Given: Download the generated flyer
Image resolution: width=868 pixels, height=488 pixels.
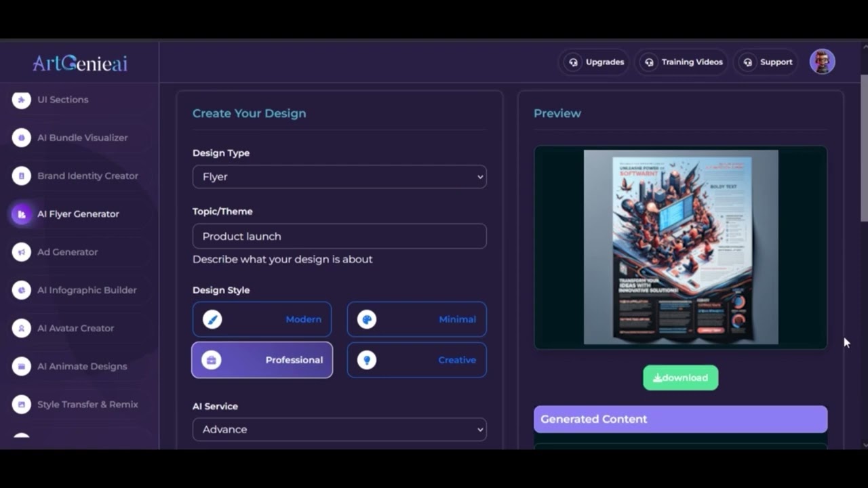Looking at the screenshot, I should tap(680, 378).
